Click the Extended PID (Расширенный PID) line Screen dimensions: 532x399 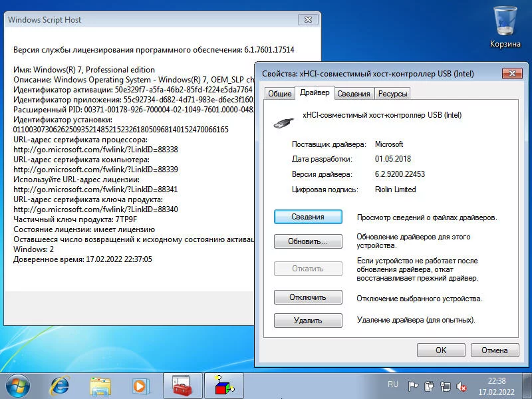134,110
